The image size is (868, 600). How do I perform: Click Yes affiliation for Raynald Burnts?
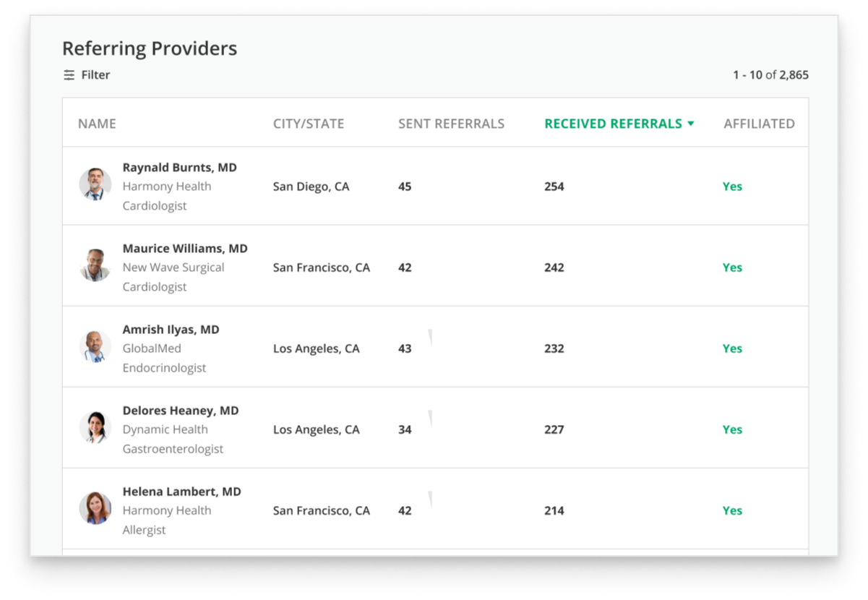732,187
